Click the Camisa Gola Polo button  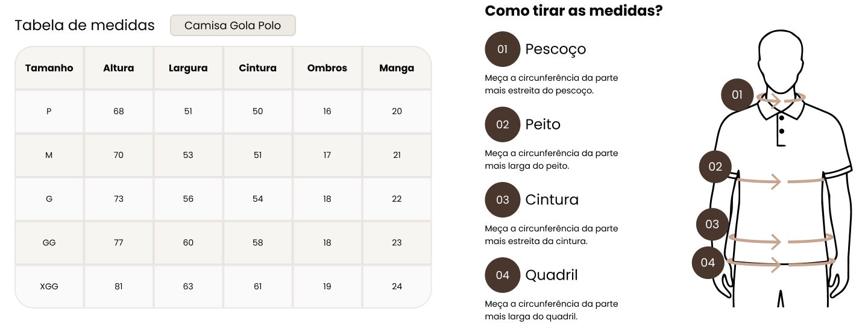click(233, 26)
